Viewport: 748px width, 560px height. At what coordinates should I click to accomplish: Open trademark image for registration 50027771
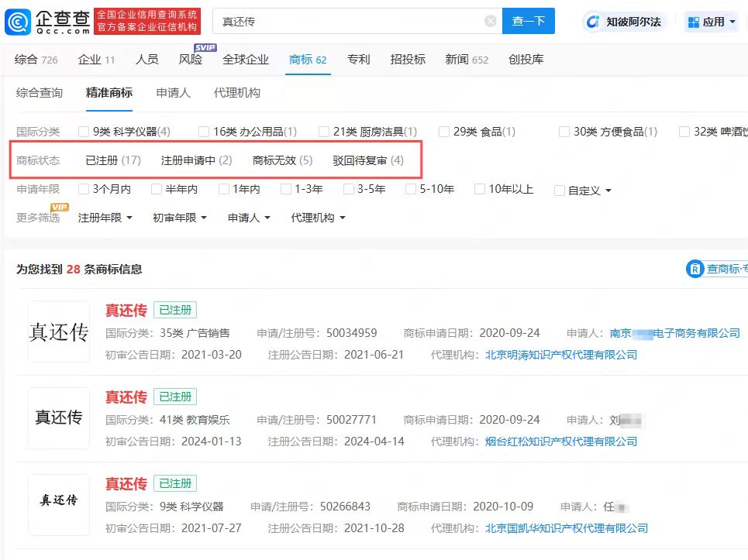click(x=59, y=418)
